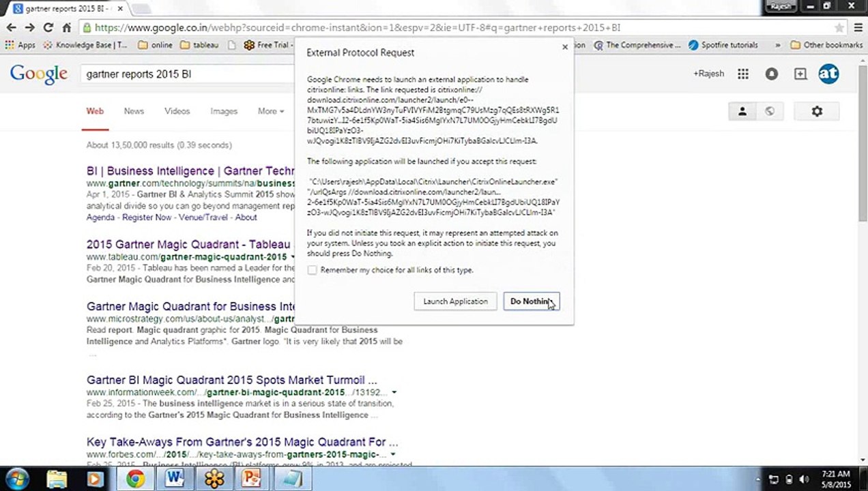
Task: Open the Gartner BI Magic Quadrant Turmoil result
Action: click(x=232, y=380)
